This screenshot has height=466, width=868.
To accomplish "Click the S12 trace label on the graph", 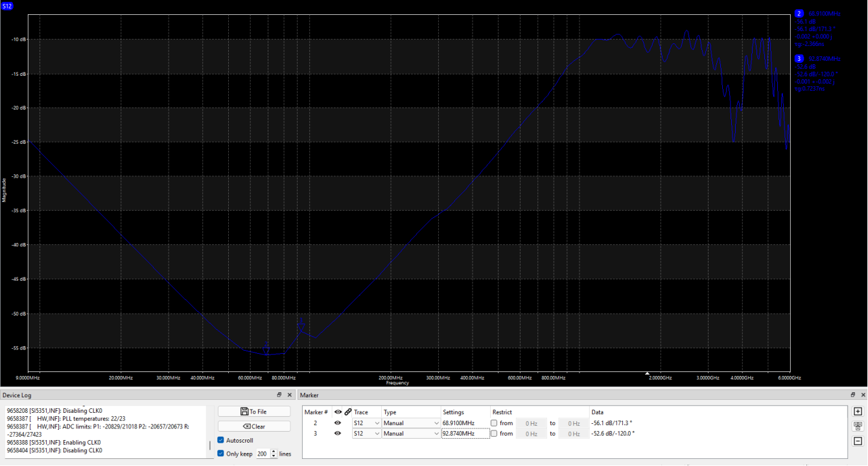I will tap(7, 6).
